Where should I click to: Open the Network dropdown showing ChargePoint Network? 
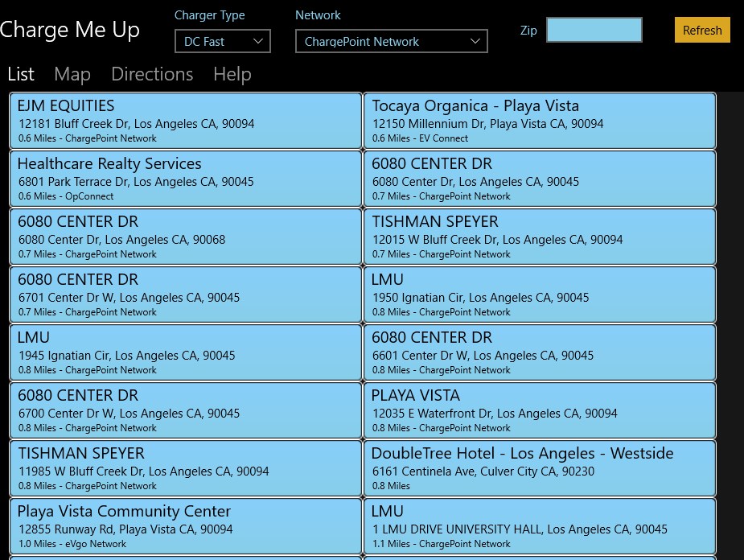pyautogui.click(x=391, y=41)
